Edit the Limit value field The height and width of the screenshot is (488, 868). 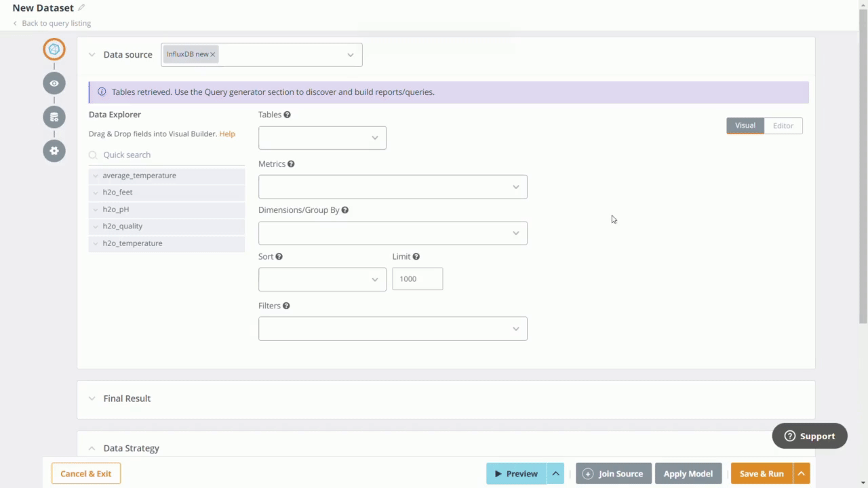coord(417,279)
